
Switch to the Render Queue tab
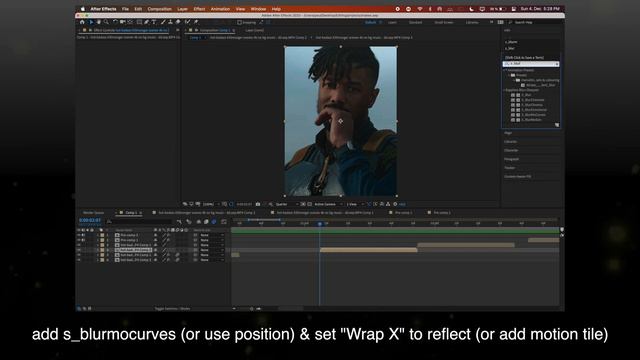(93, 213)
